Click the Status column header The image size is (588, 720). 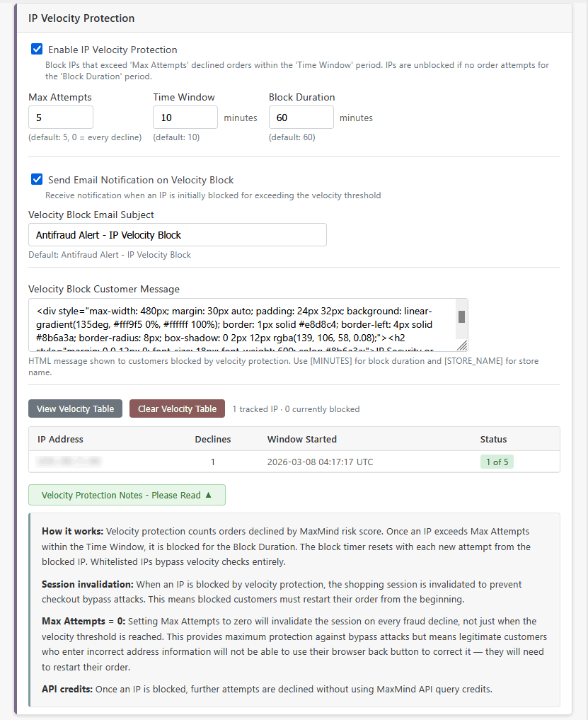pos(493,439)
